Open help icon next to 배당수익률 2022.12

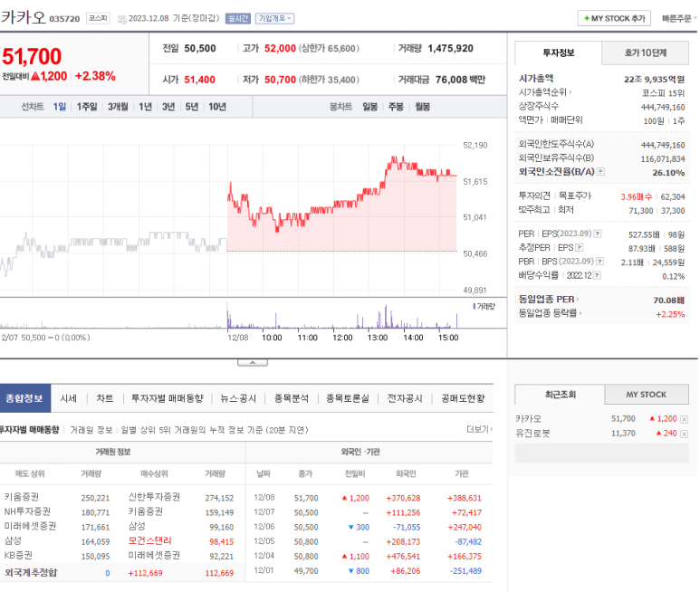click(598, 275)
